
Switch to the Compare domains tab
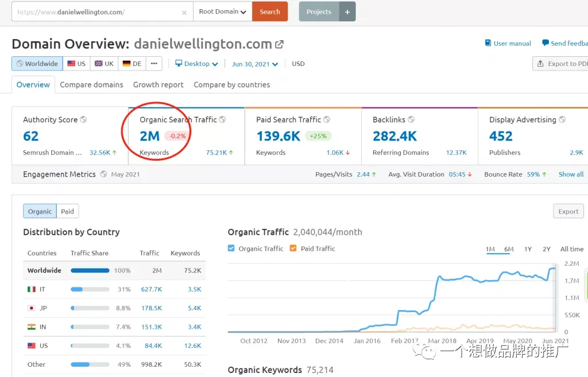(91, 85)
